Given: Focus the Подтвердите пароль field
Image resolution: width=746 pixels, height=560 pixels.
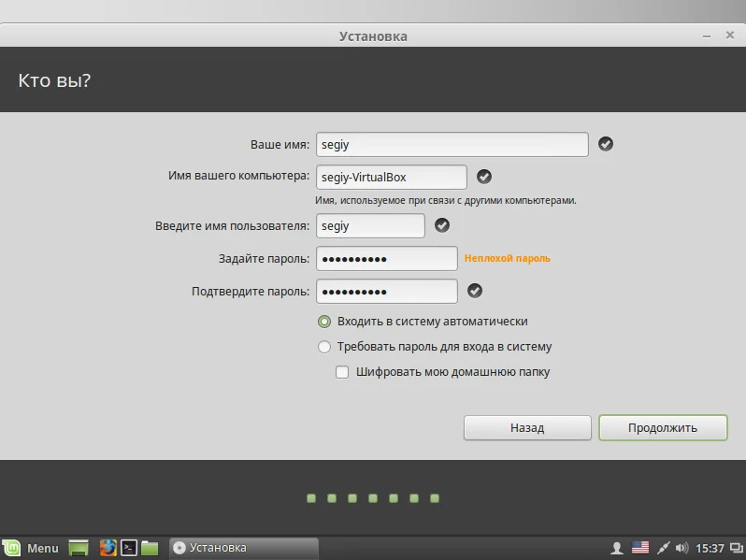Looking at the screenshot, I should coord(387,291).
